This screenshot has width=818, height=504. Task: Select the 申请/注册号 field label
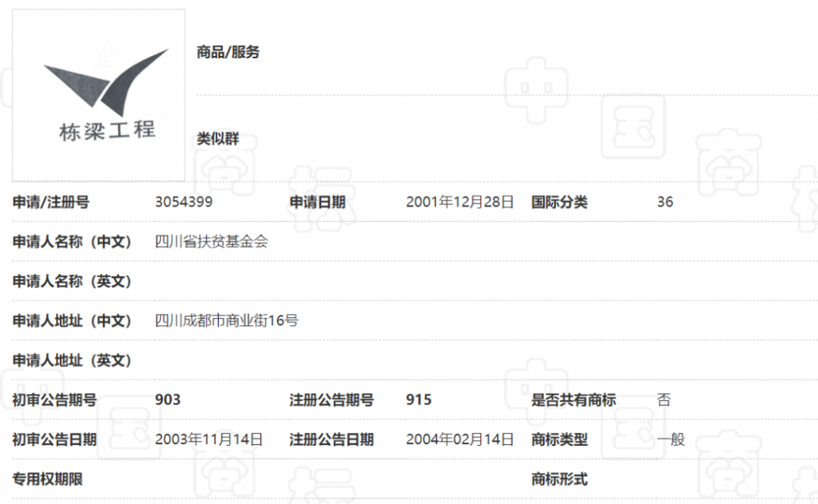(x=50, y=202)
